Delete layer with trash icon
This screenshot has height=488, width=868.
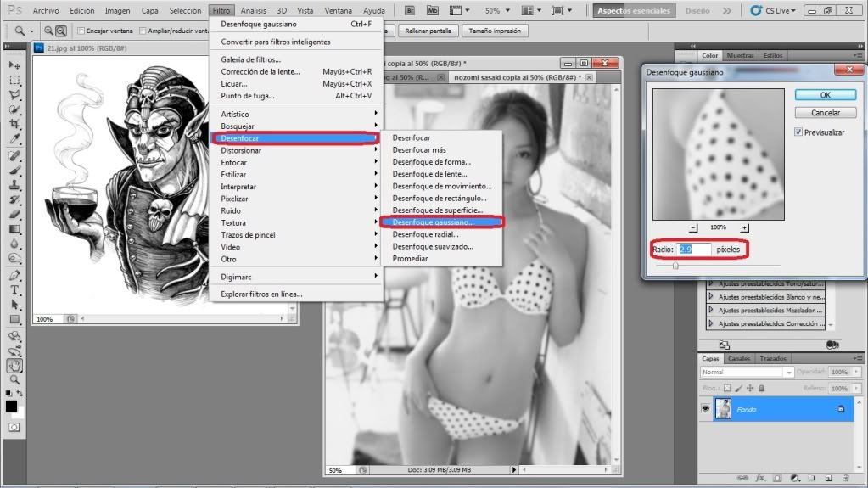(x=846, y=478)
